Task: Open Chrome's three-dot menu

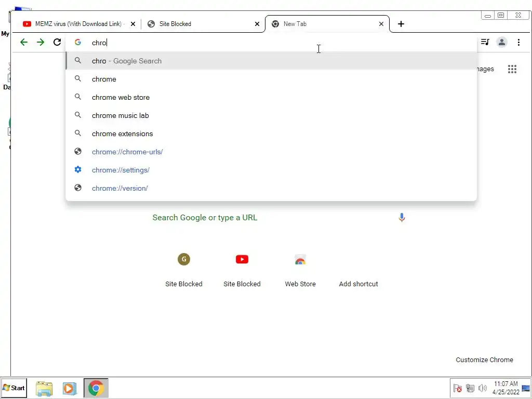Action: click(518, 42)
